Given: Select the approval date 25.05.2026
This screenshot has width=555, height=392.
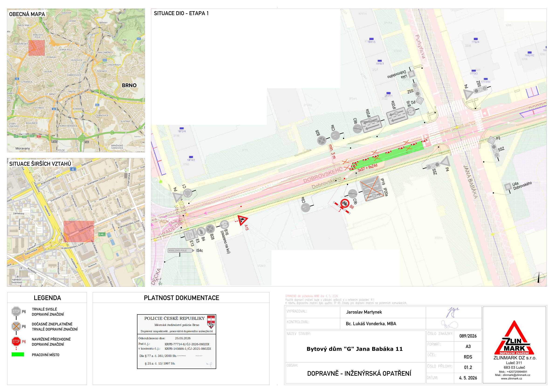Looking at the screenshot, I should 183,338.
